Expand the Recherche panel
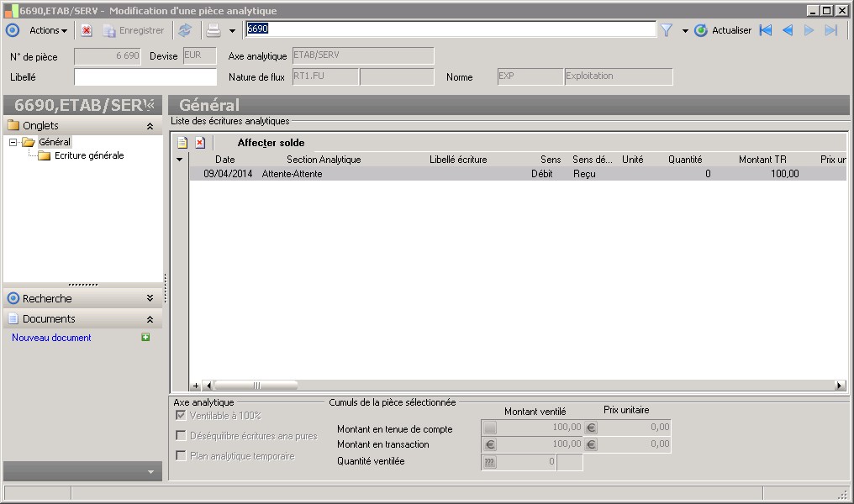The image size is (854, 504). [150, 298]
